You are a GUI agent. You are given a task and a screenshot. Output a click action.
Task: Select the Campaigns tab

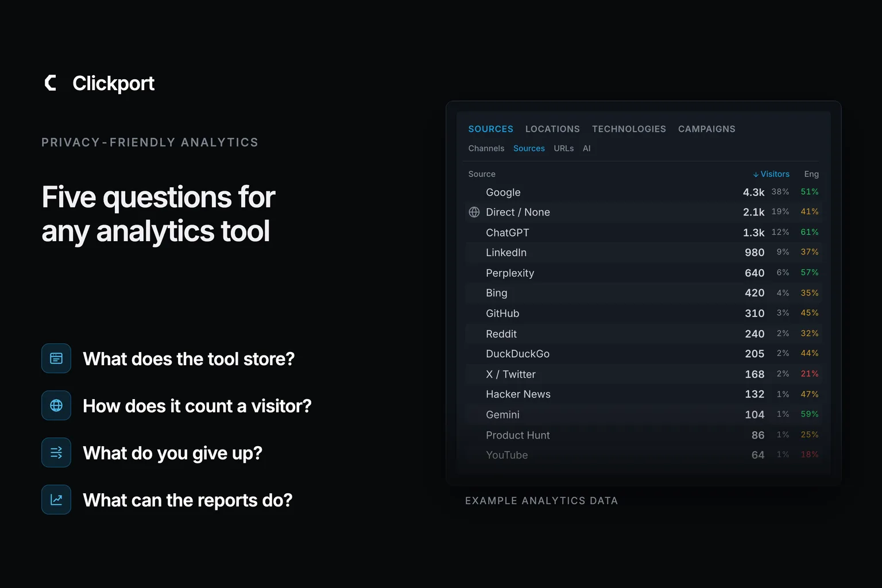(x=707, y=129)
